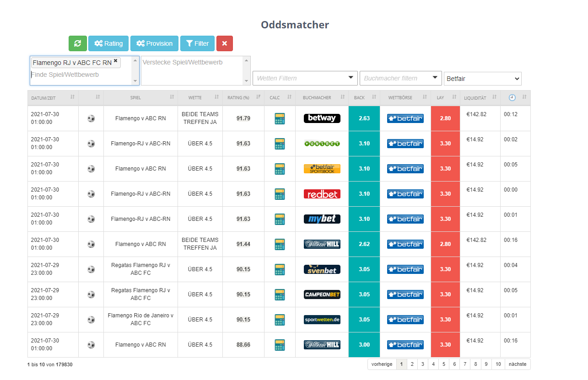The height and width of the screenshot is (380, 588).
Task: Click the soccer ball icon in Svenbet row
Action: [x=91, y=269]
